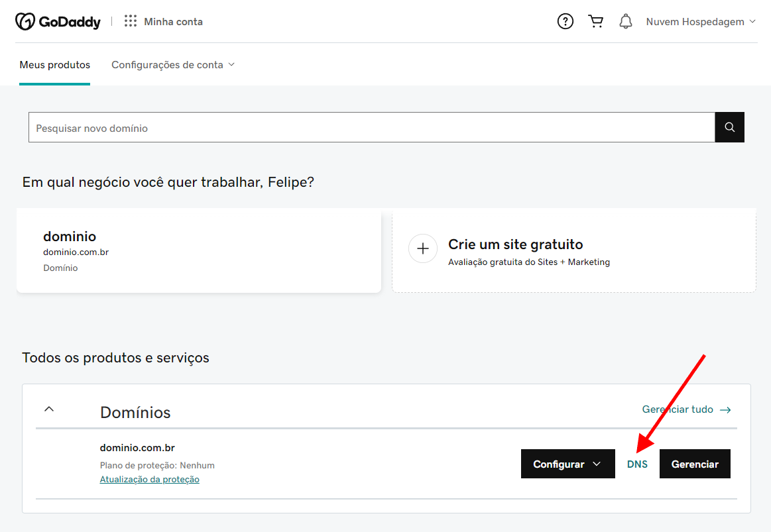Image resolution: width=771 pixels, height=532 pixels.
Task: Click the Todos os produtos e serviços heading
Action: [x=115, y=358]
